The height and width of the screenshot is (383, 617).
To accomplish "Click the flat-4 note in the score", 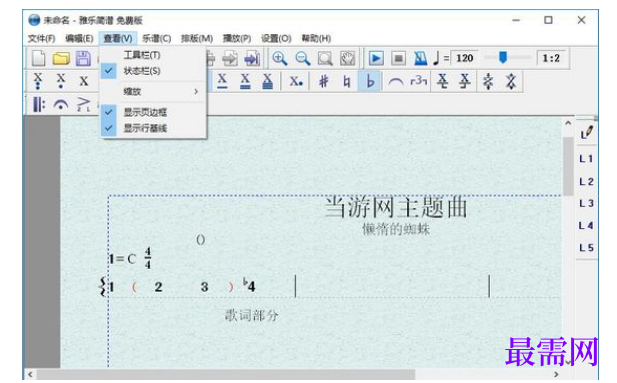I will click(249, 285).
